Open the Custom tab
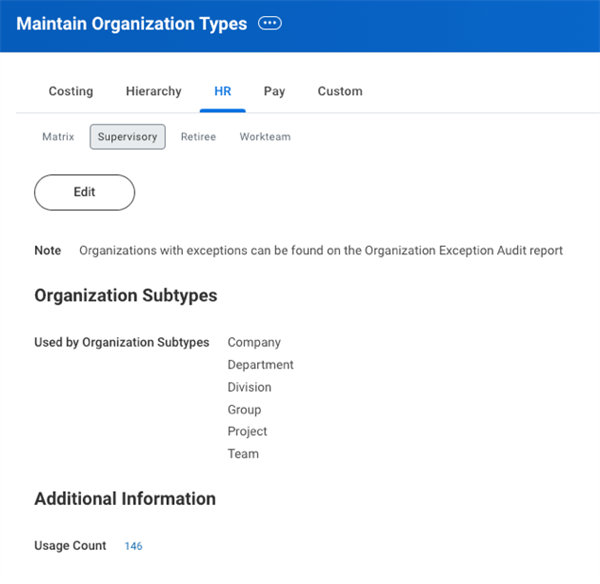600x584 pixels. point(340,91)
